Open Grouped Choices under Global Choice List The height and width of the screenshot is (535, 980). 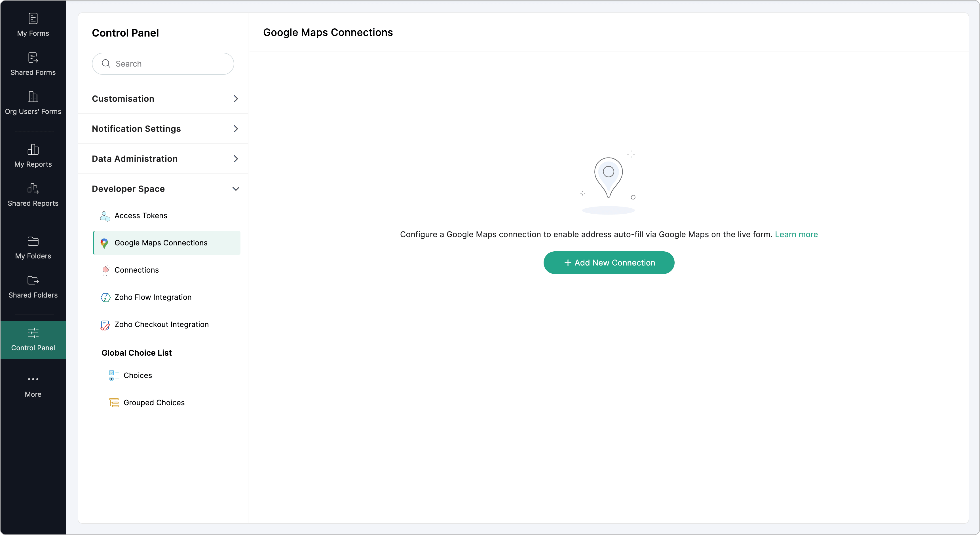tap(154, 403)
